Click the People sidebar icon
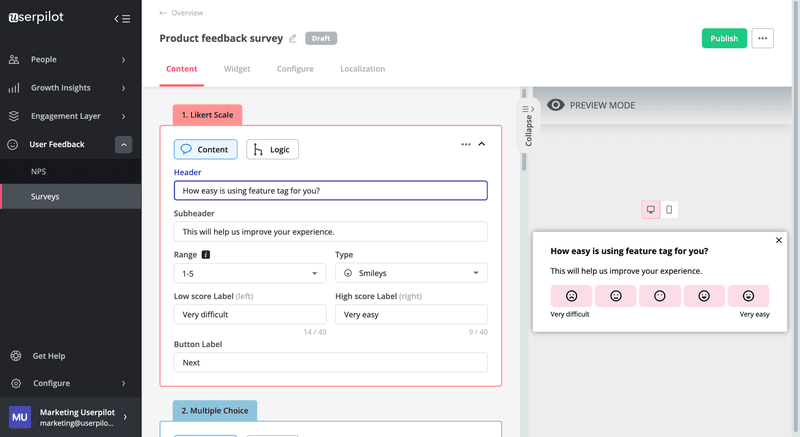The height and width of the screenshot is (437, 800). coord(14,60)
